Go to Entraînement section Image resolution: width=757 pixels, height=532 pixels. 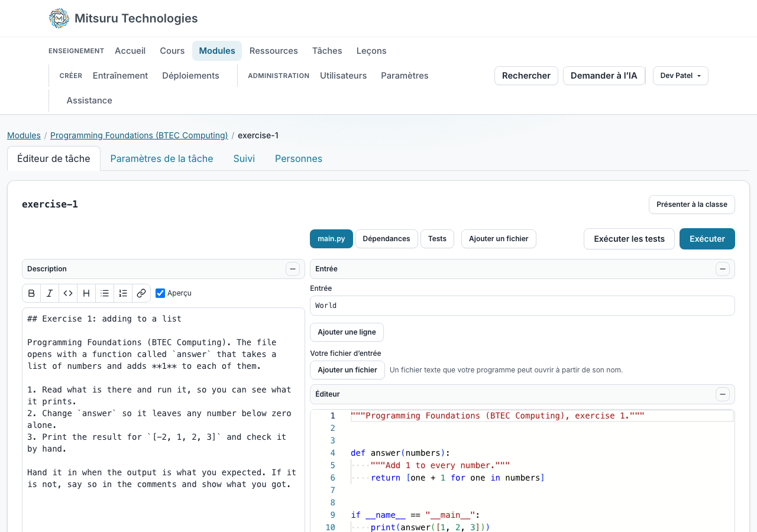(x=121, y=76)
